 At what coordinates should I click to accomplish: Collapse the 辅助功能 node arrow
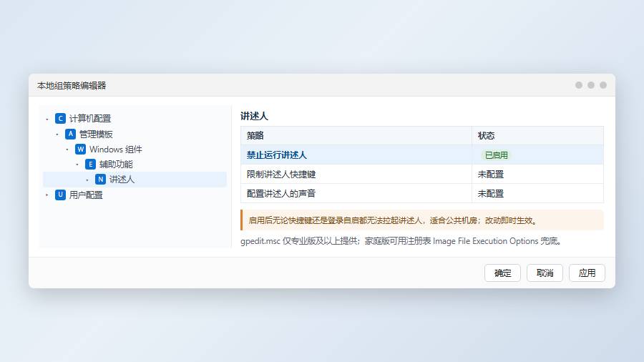coord(77,165)
